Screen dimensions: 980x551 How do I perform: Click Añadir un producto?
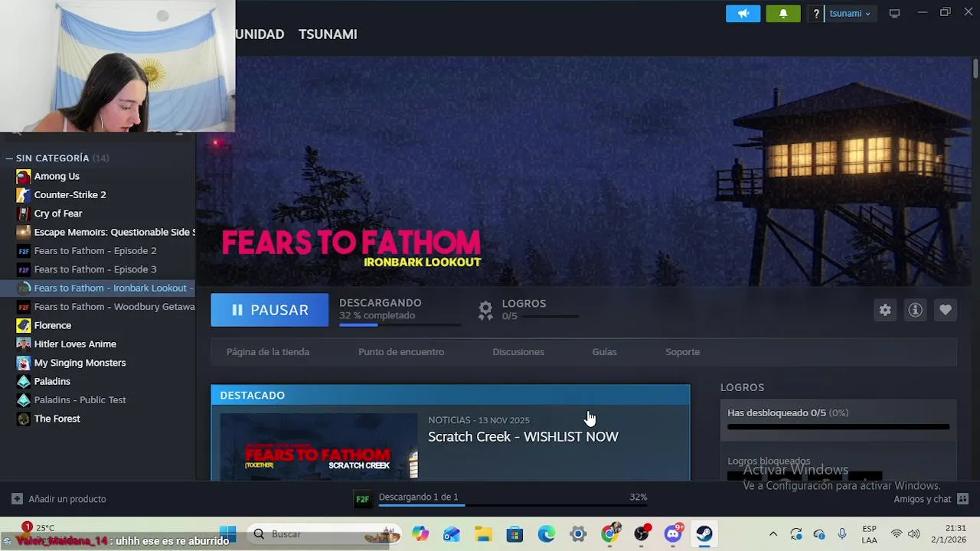(59, 499)
